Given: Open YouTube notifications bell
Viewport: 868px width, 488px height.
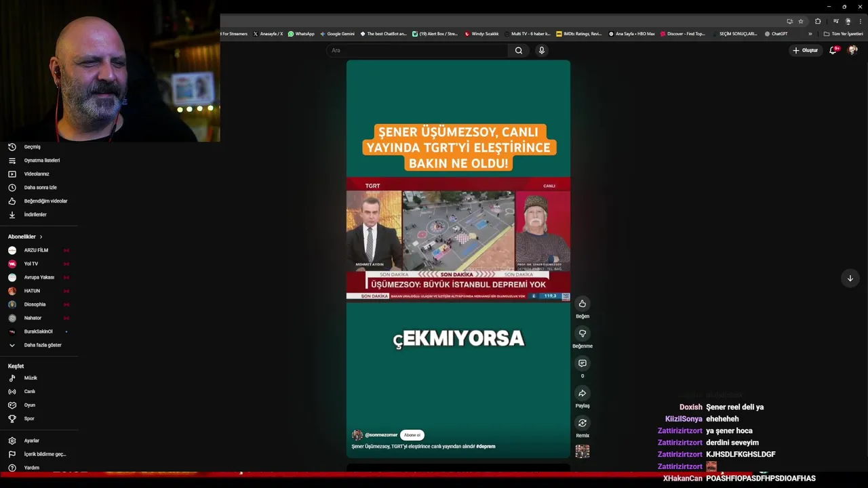Looking at the screenshot, I should 833,50.
